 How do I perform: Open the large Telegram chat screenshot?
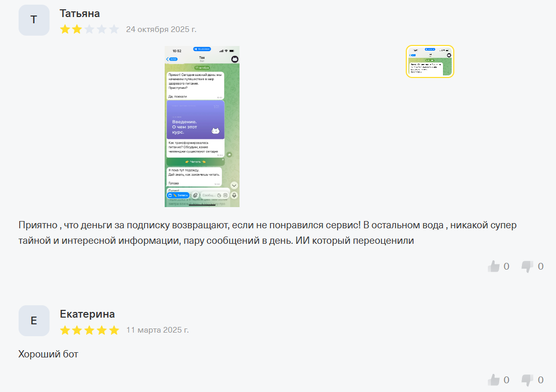coord(202,127)
